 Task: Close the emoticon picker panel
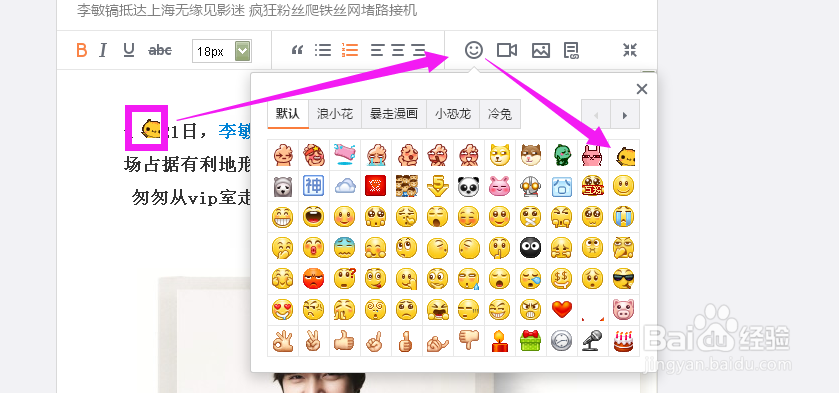642,89
